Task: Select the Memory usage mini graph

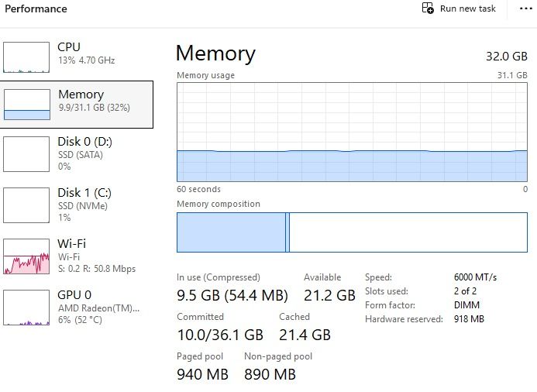Action: coord(26,105)
